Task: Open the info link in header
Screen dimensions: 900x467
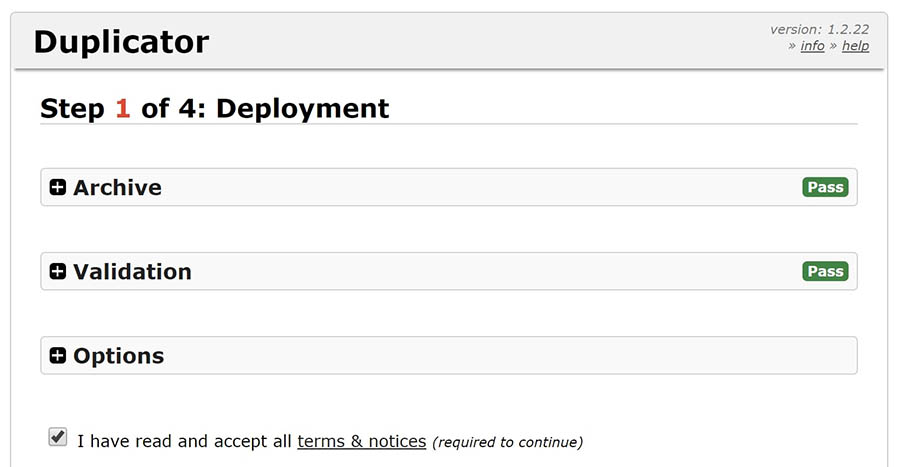Action: pyautogui.click(x=812, y=46)
